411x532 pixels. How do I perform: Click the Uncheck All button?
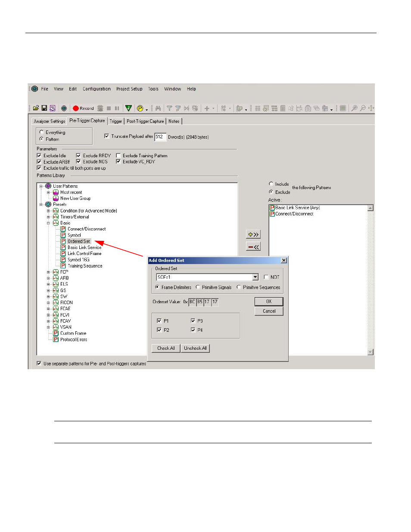click(196, 348)
